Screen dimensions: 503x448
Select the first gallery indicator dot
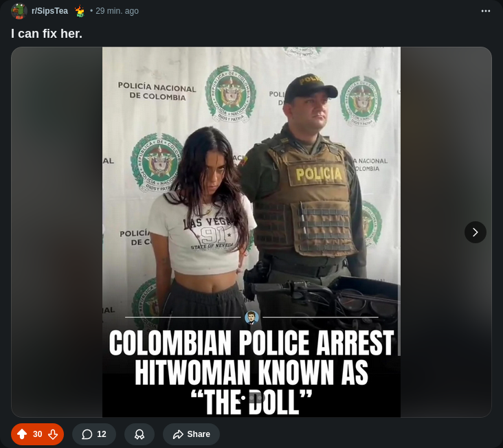click(243, 398)
